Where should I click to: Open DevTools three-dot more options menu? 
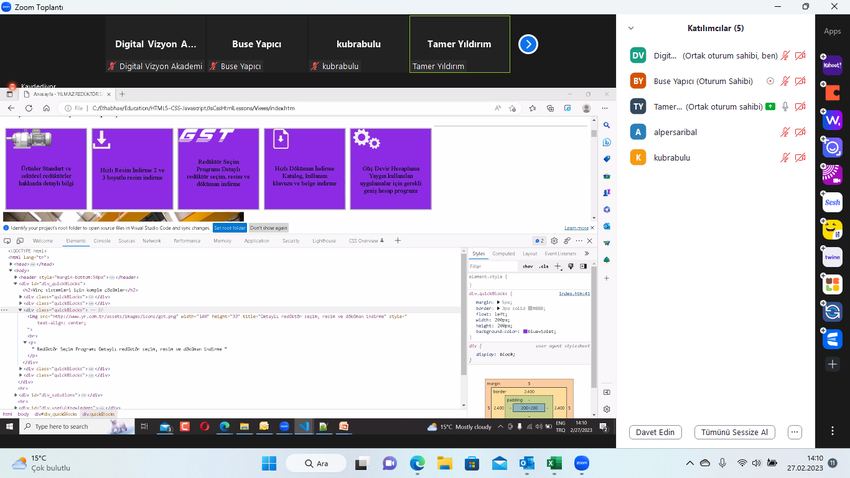point(579,241)
